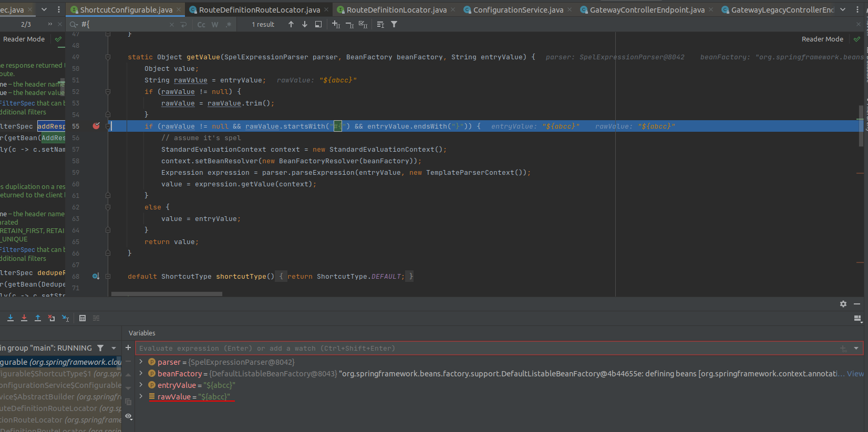Screen dimensions: 868x432
Task: Show hidden tabs dropdown on right
Action: click(x=843, y=9)
